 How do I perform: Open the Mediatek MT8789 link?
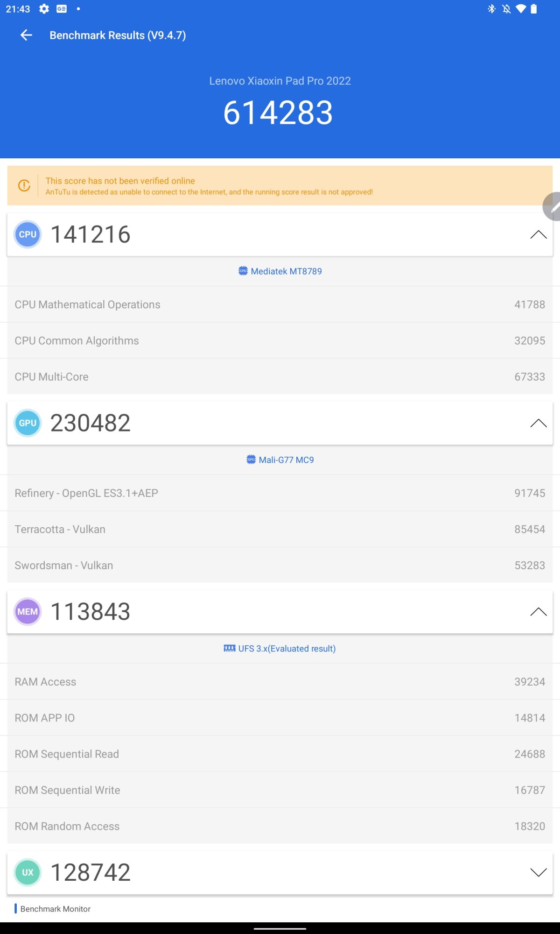[286, 271]
